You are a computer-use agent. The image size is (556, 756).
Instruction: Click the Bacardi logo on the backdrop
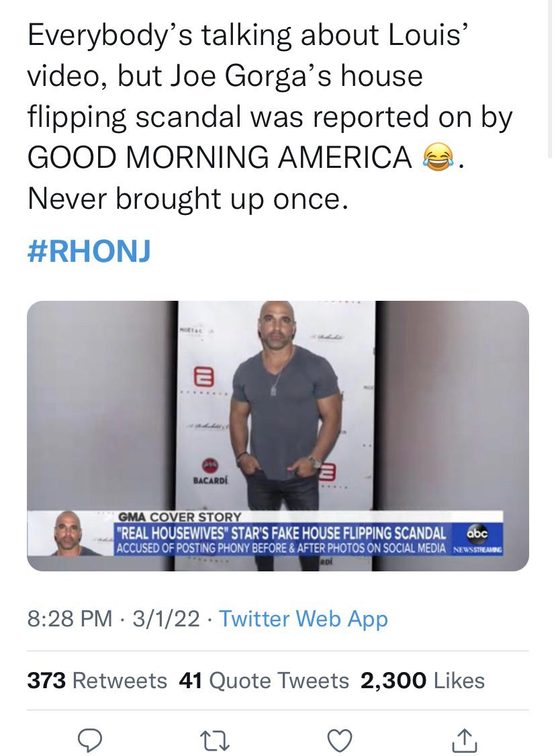click(210, 470)
